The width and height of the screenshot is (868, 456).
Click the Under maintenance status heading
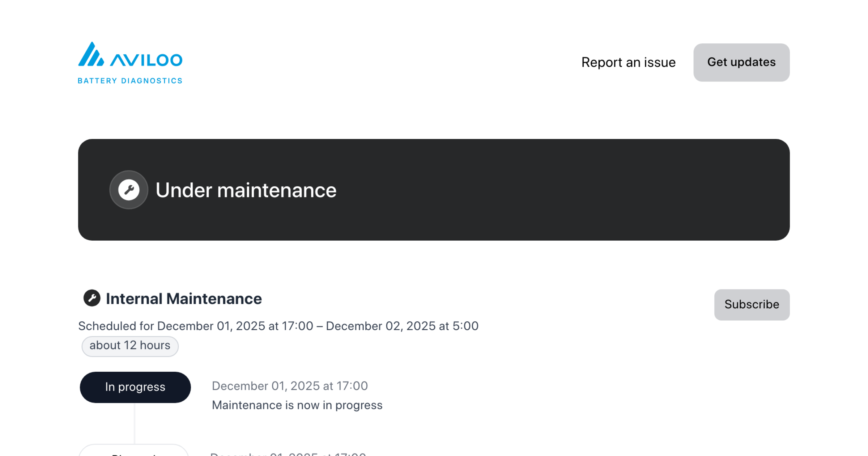point(246,190)
